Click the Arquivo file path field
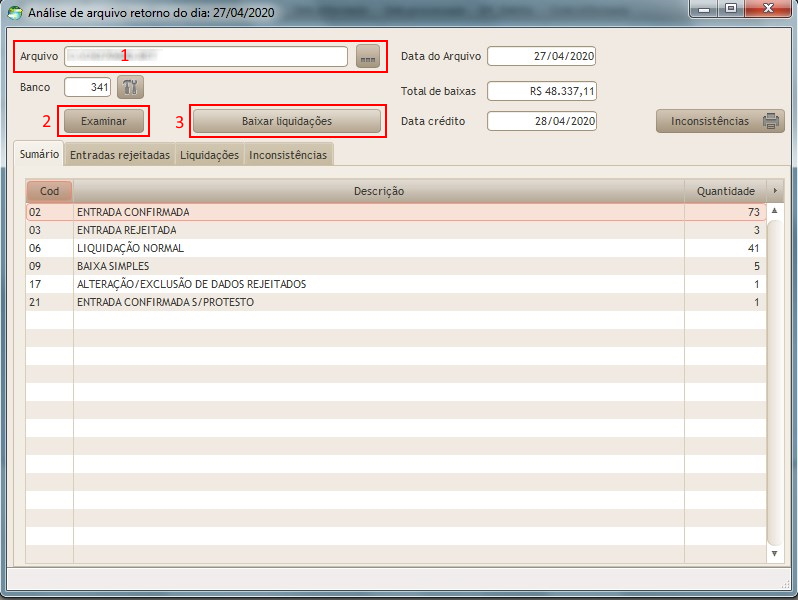The height and width of the screenshot is (600, 798). coord(206,57)
